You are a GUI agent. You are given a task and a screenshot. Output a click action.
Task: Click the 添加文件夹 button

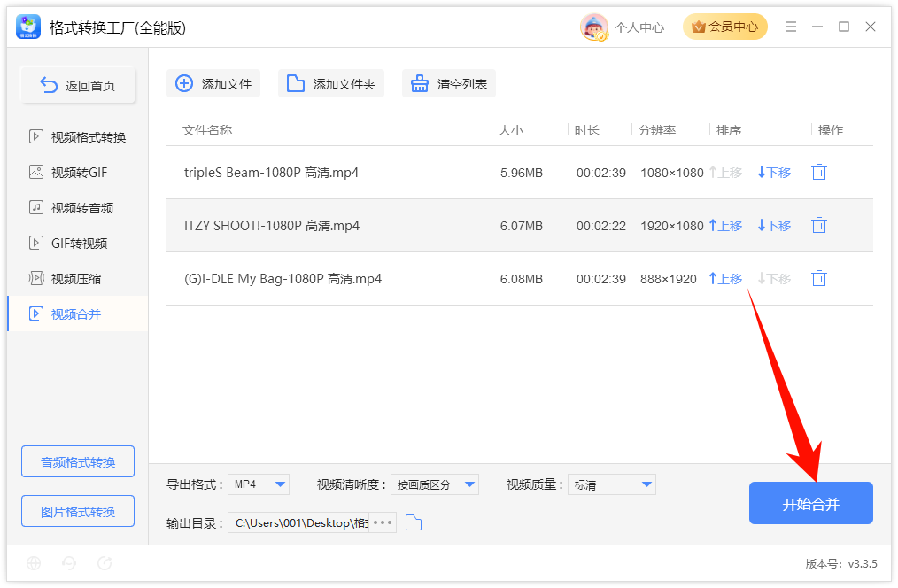pyautogui.click(x=331, y=84)
